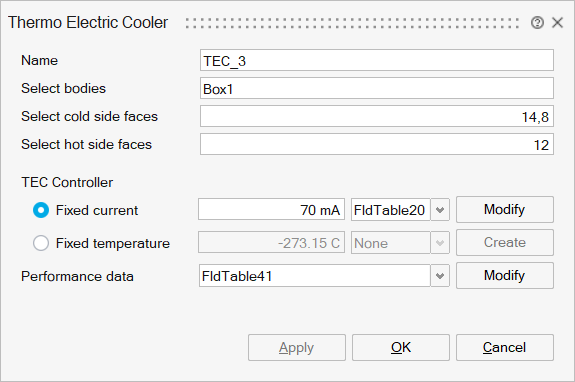Click the hot side faces field
This screenshot has width=575, height=382.
coord(377,144)
